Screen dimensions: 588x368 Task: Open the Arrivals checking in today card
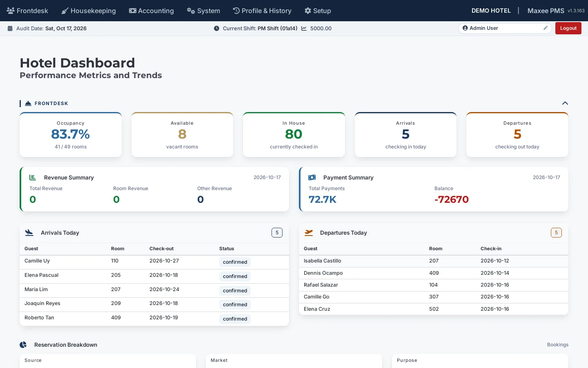405,135
